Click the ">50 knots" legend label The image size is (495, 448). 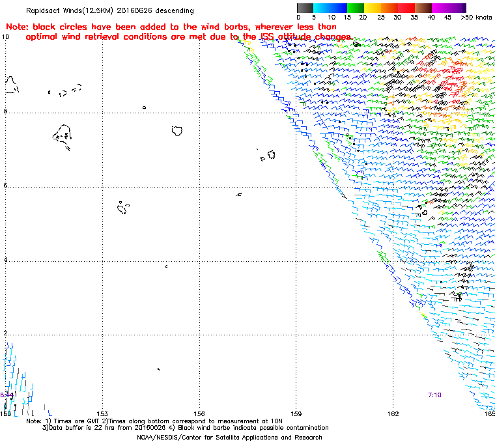click(x=476, y=18)
